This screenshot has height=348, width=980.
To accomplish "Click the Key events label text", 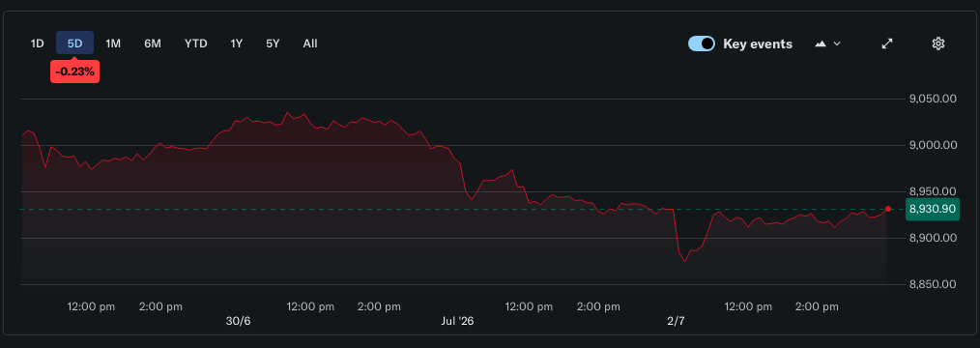I will click(758, 43).
